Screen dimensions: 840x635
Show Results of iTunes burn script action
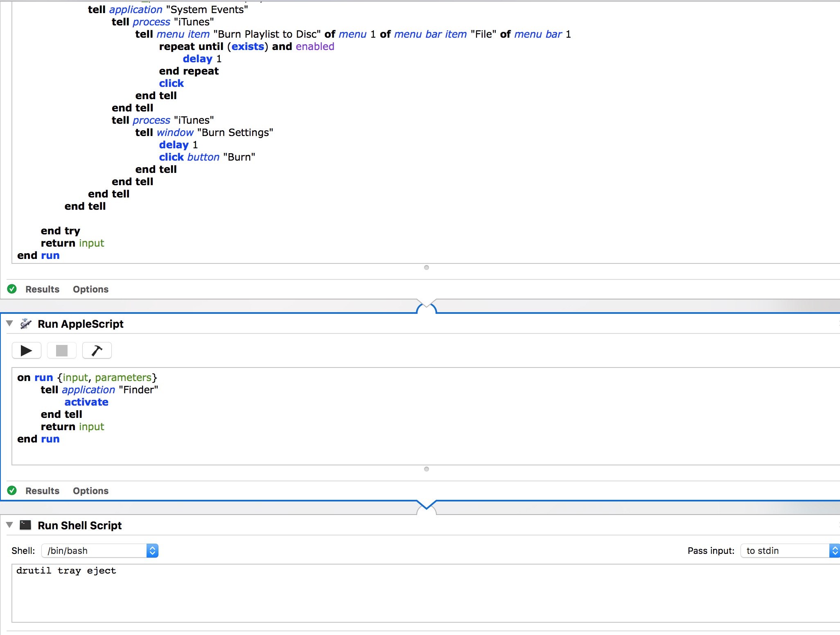click(x=42, y=289)
